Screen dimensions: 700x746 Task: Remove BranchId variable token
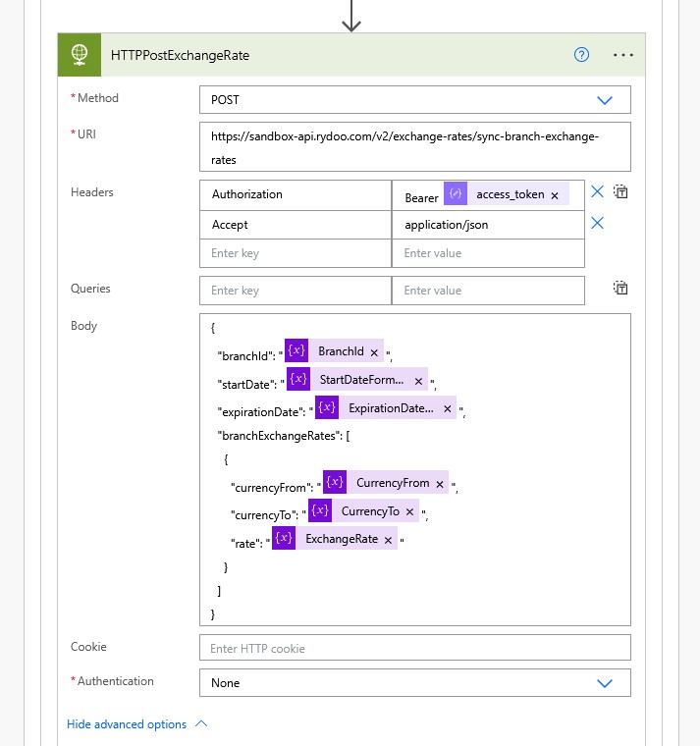pyautogui.click(x=374, y=352)
